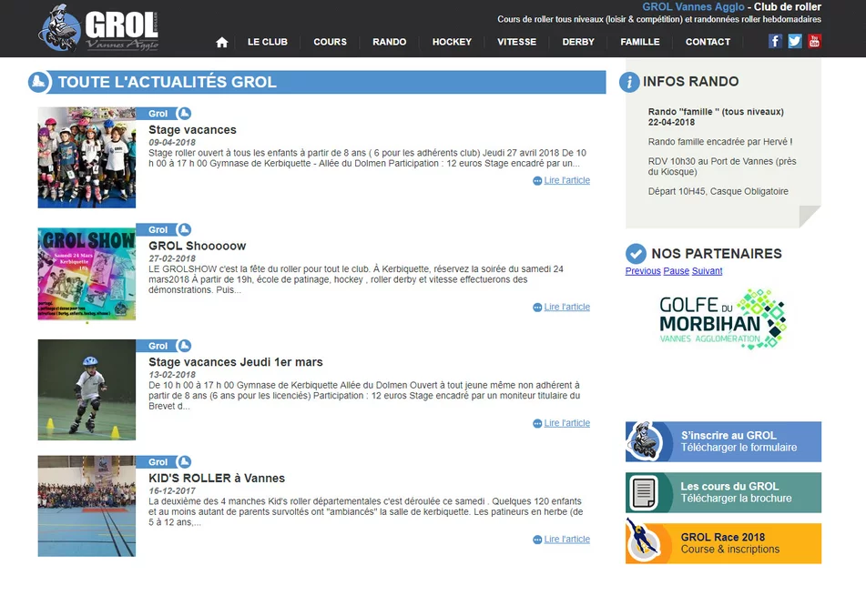
Task: Go to Previous partner slide
Action: pos(642,271)
